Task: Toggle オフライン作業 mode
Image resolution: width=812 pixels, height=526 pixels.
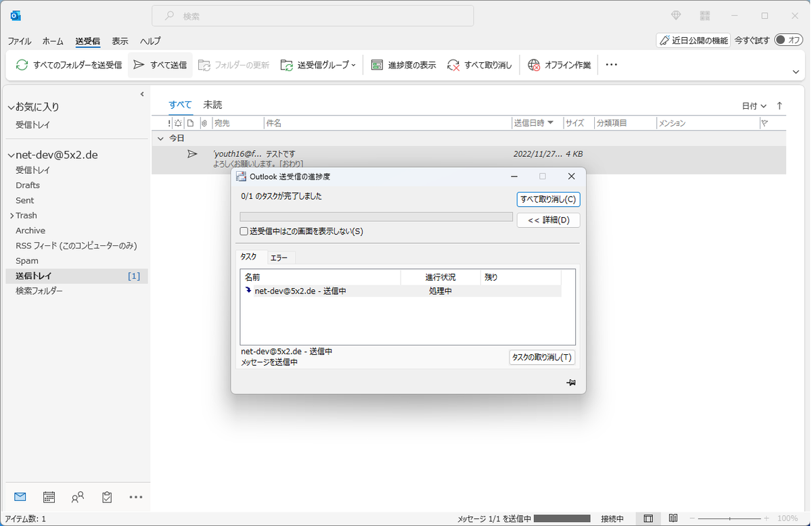Action: click(x=560, y=65)
